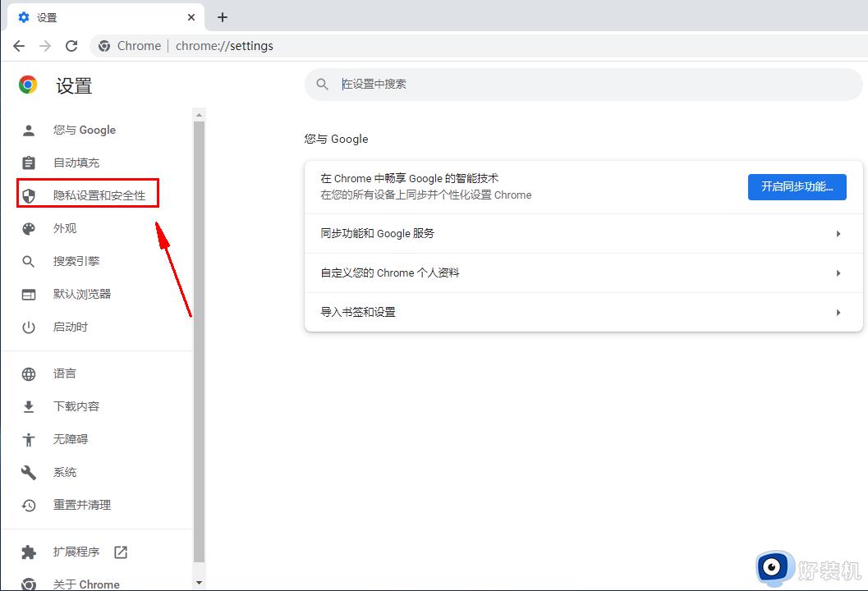Viewport: 868px width, 591px height.
Task: Click the 自动填充 autofill icon
Action: (29, 162)
